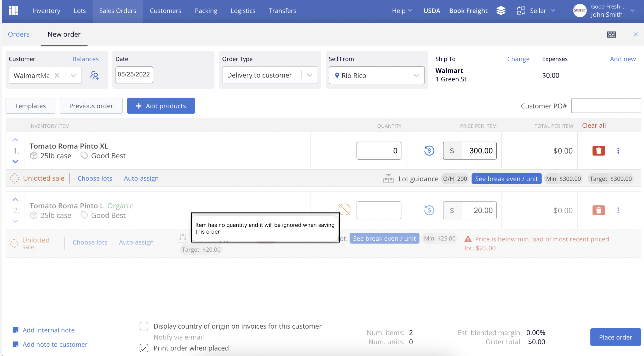Click the add new customer icon
The image size is (644, 356).
tap(94, 75)
